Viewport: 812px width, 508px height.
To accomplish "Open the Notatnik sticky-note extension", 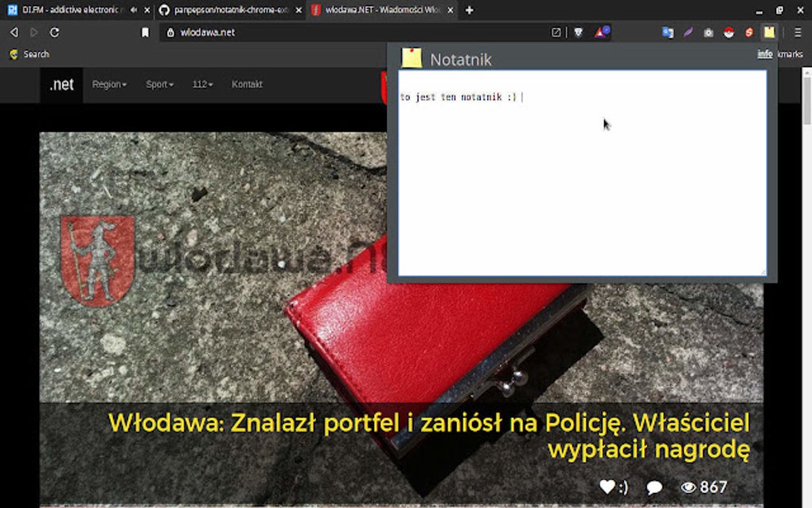I will [769, 32].
